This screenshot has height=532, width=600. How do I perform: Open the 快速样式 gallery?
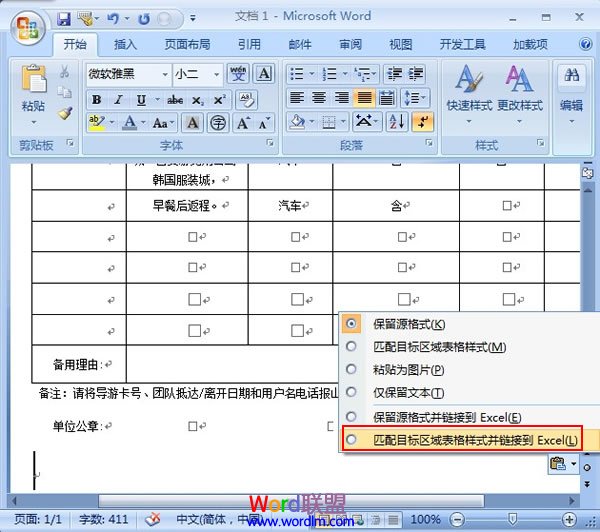click(469, 94)
